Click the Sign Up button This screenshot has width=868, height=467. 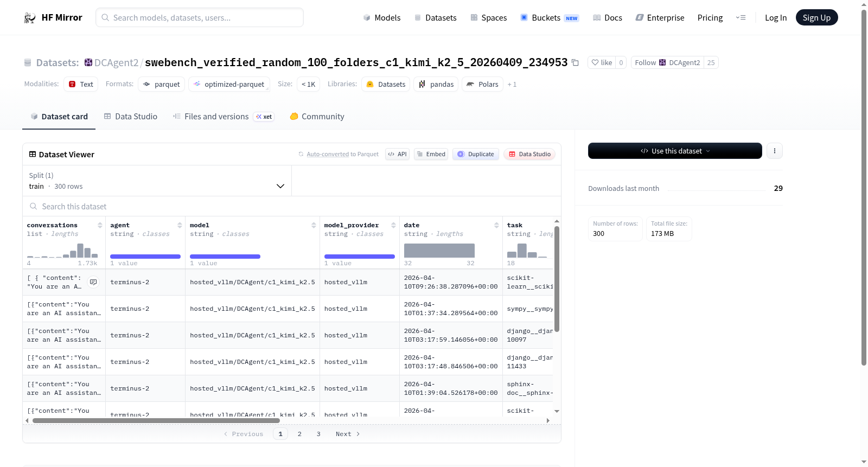[816, 18]
